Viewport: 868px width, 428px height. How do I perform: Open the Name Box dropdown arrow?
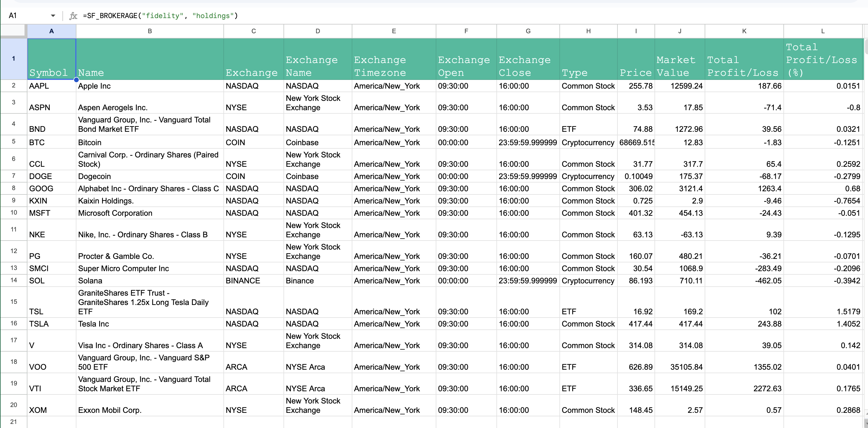[53, 15]
